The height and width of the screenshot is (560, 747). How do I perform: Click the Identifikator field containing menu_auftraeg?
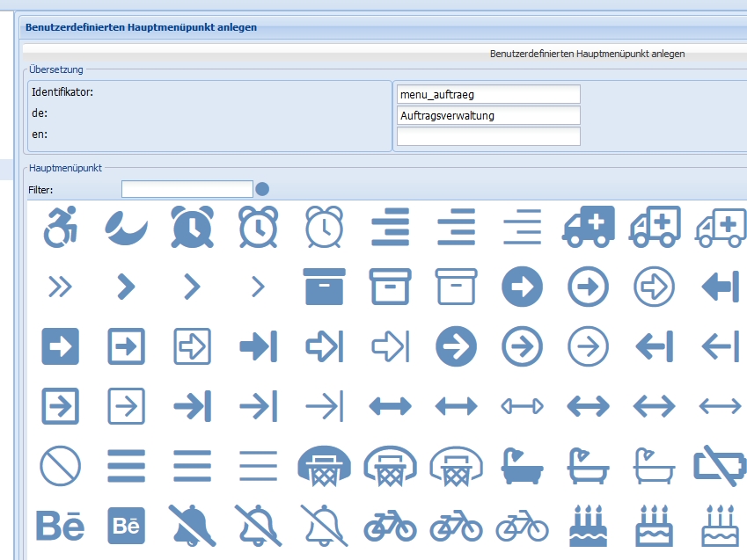pos(488,94)
